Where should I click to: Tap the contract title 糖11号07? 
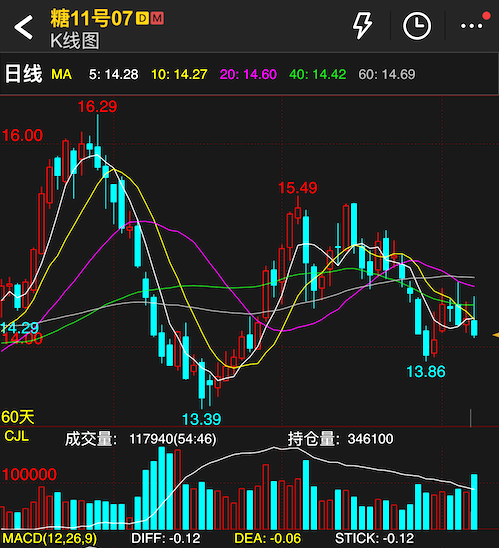click(92, 18)
